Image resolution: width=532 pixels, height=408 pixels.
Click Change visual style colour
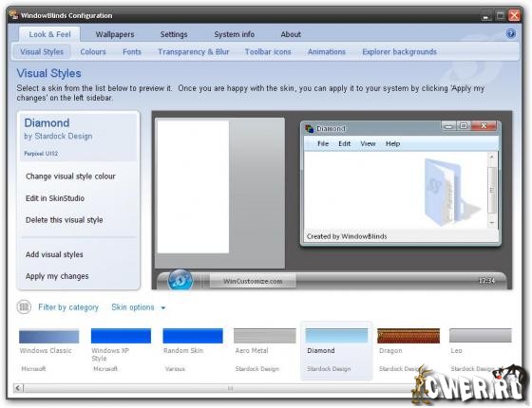pyautogui.click(x=70, y=176)
